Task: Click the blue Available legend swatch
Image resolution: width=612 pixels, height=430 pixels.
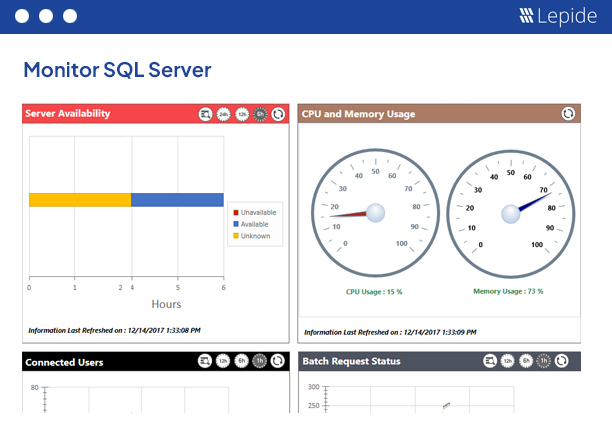Action: click(236, 224)
